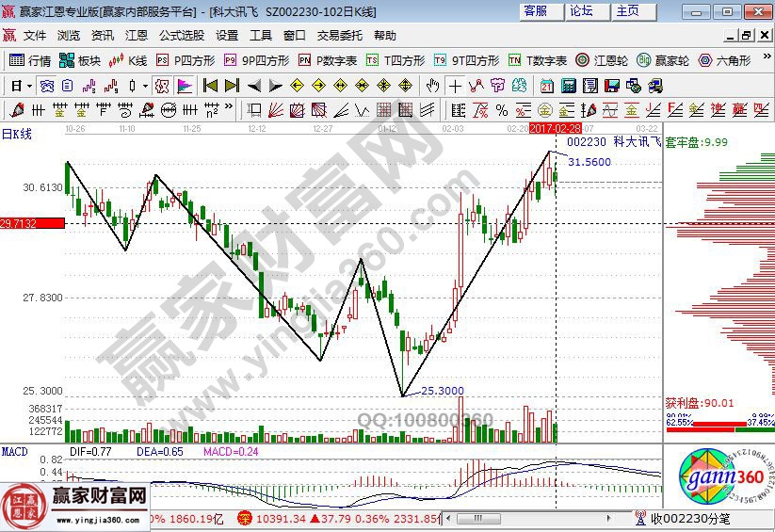Image resolution: width=775 pixels, height=532 pixels.
Task: Toggle the flag marker toolbar button
Action: point(184,86)
